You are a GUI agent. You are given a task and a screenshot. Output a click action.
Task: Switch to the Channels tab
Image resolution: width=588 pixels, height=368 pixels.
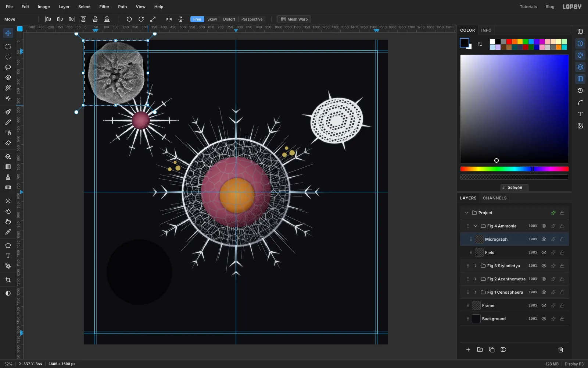point(495,198)
